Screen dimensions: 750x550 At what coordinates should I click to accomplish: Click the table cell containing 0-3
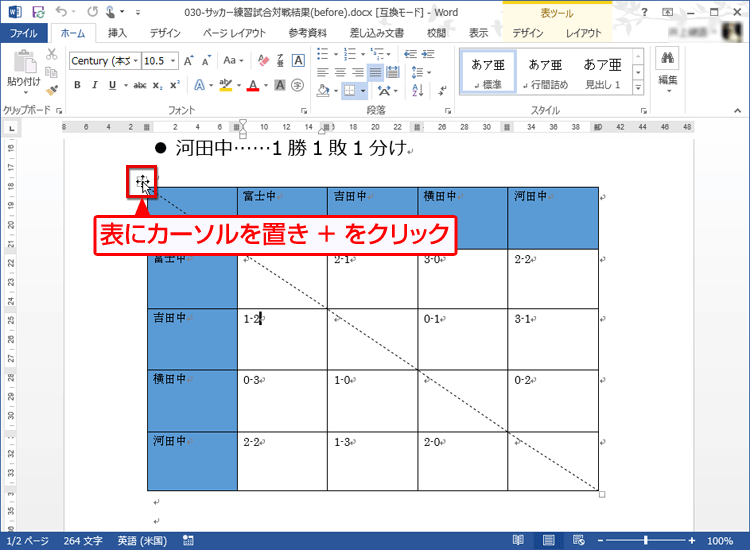(282, 400)
